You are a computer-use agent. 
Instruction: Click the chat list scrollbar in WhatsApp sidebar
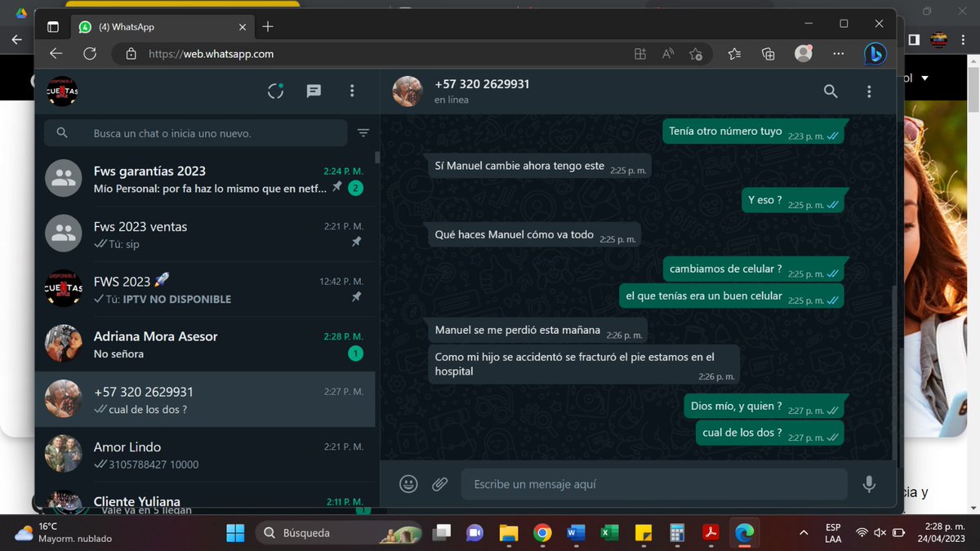coord(376,158)
